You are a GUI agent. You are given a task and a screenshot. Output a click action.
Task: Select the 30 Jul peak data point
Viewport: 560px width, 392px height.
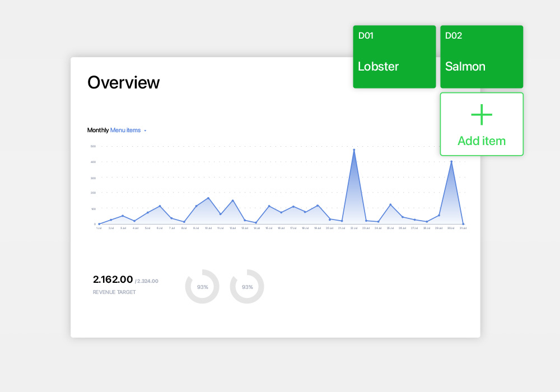pos(451,162)
